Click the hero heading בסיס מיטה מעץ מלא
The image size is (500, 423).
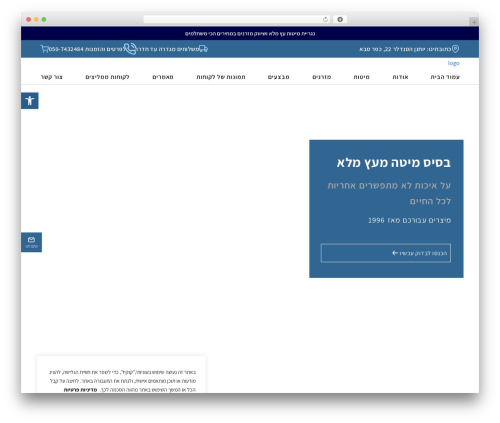click(394, 163)
